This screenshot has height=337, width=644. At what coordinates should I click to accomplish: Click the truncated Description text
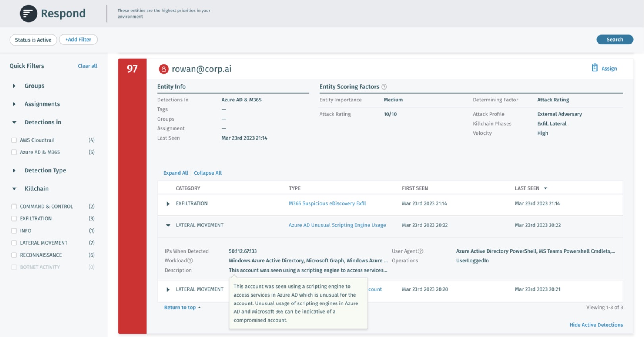click(x=308, y=270)
